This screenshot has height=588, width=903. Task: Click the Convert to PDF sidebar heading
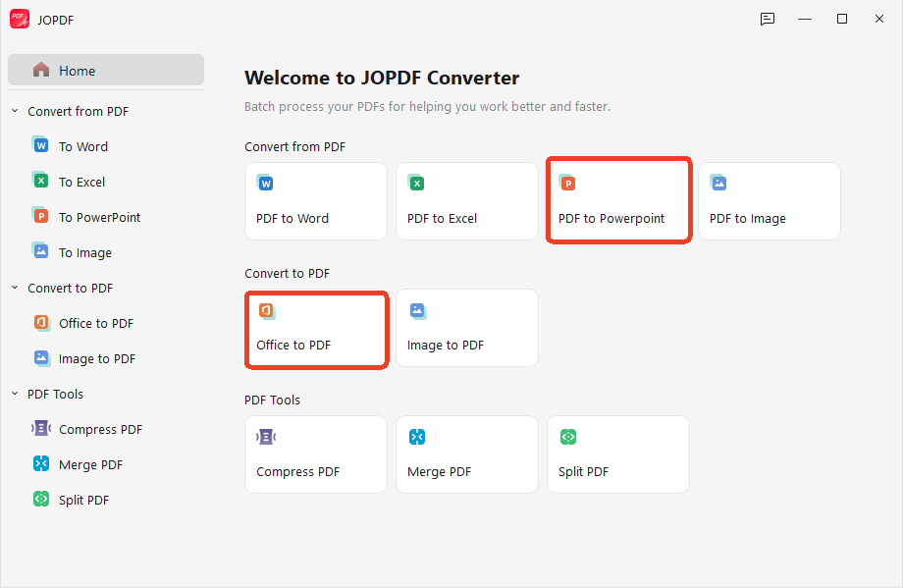(x=71, y=288)
